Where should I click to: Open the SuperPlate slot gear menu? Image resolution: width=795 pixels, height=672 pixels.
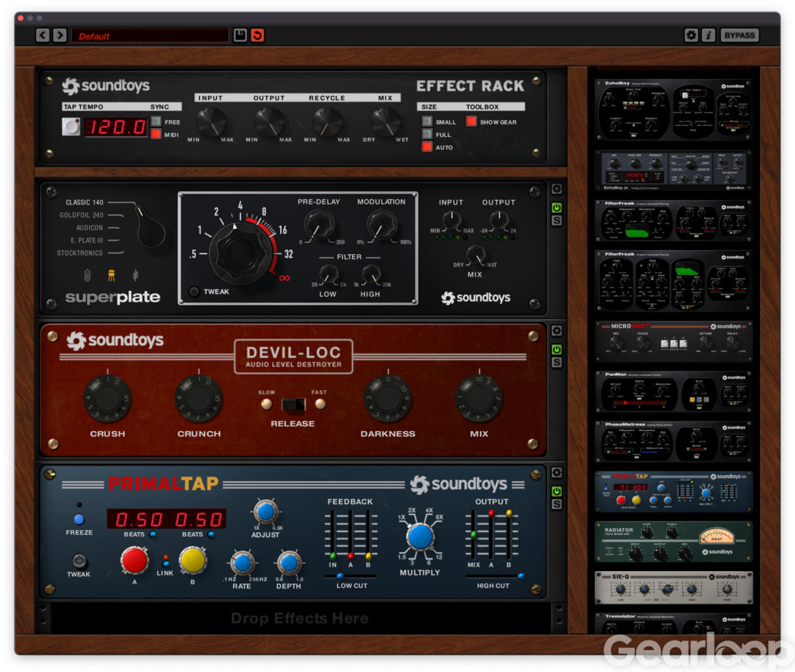pyautogui.click(x=556, y=189)
